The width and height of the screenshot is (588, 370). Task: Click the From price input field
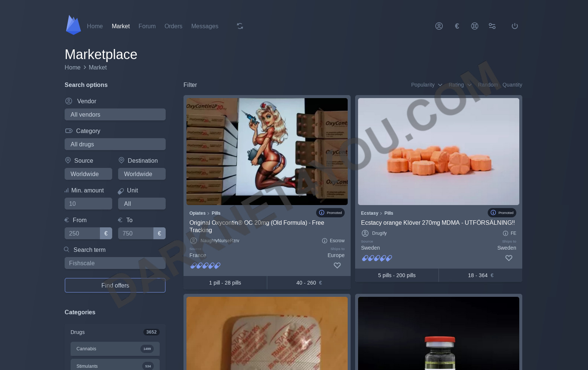point(82,233)
